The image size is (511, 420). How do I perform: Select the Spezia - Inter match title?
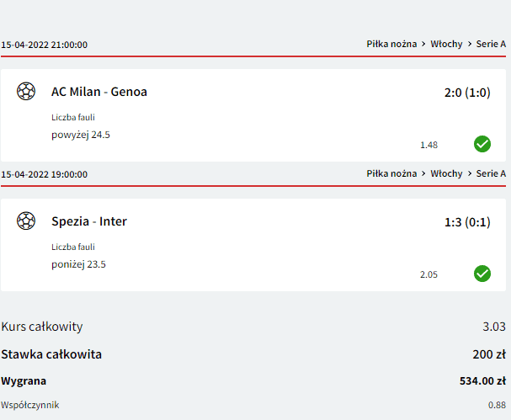[x=89, y=221]
